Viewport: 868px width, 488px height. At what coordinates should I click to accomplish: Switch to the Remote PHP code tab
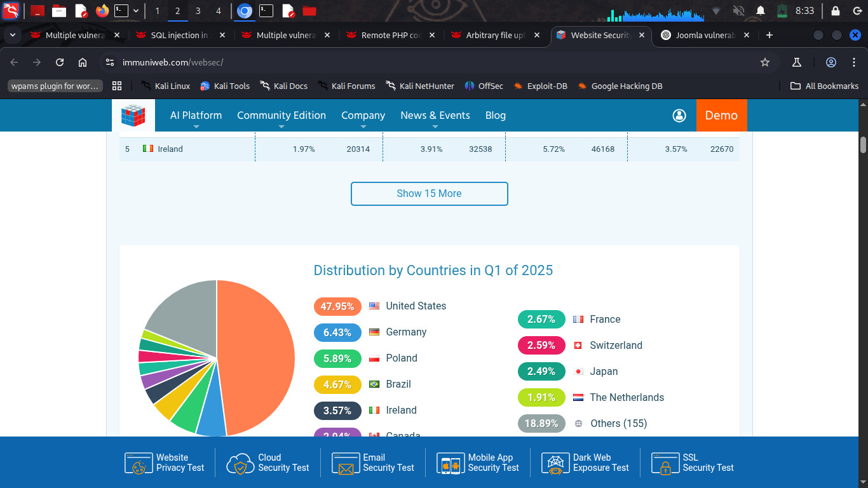tap(390, 35)
